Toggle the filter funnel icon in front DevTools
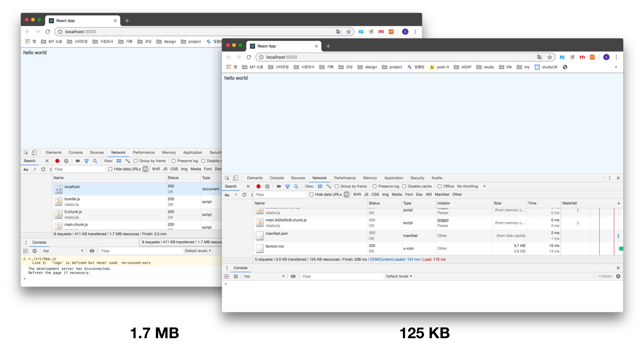 click(x=287, y=186)
